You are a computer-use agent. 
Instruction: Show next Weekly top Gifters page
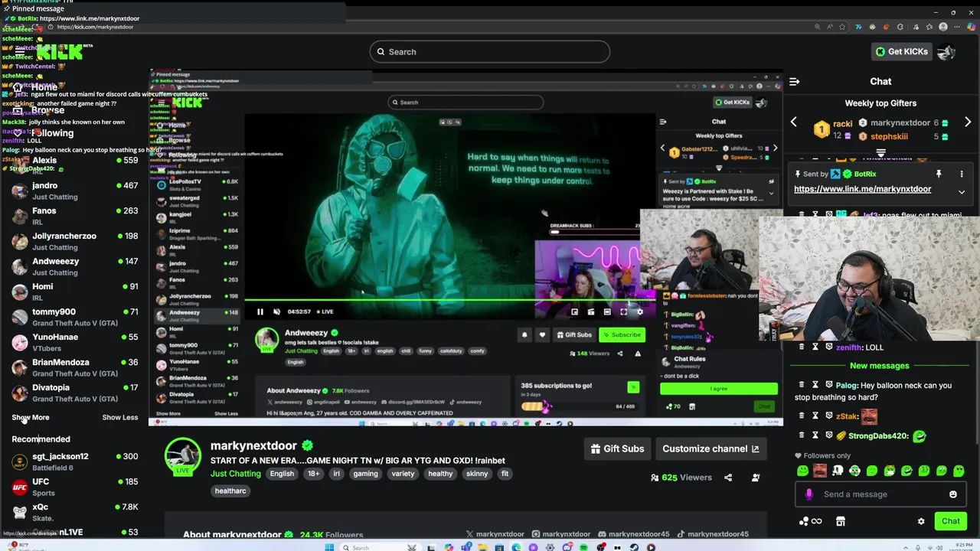[x=968, y=122]
